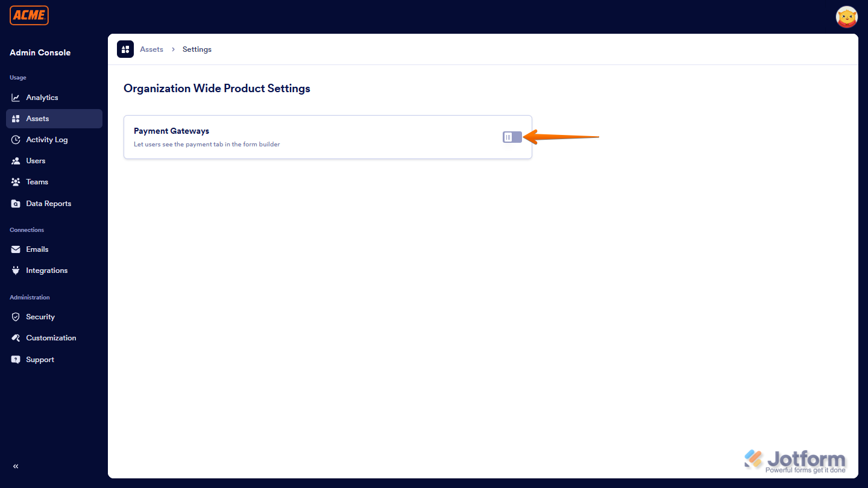Click the Integrations plug icon

pyautogui.click(x=15, y=270)
